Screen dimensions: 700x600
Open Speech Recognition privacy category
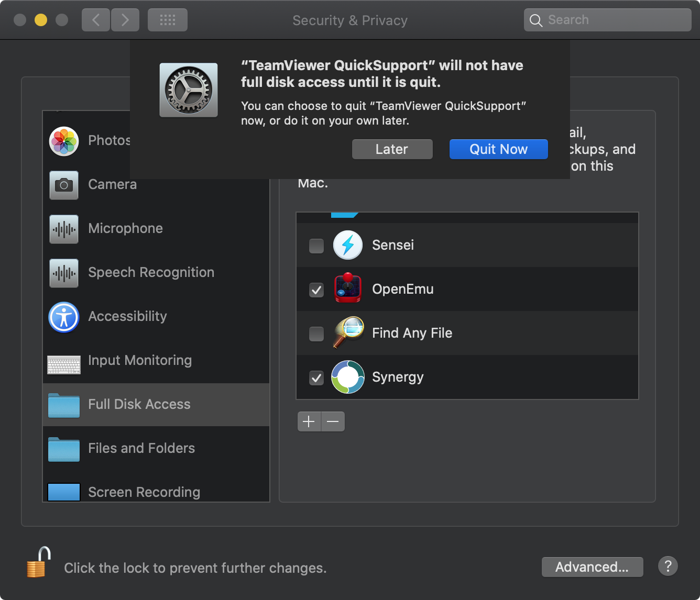[x=156, y=273]
